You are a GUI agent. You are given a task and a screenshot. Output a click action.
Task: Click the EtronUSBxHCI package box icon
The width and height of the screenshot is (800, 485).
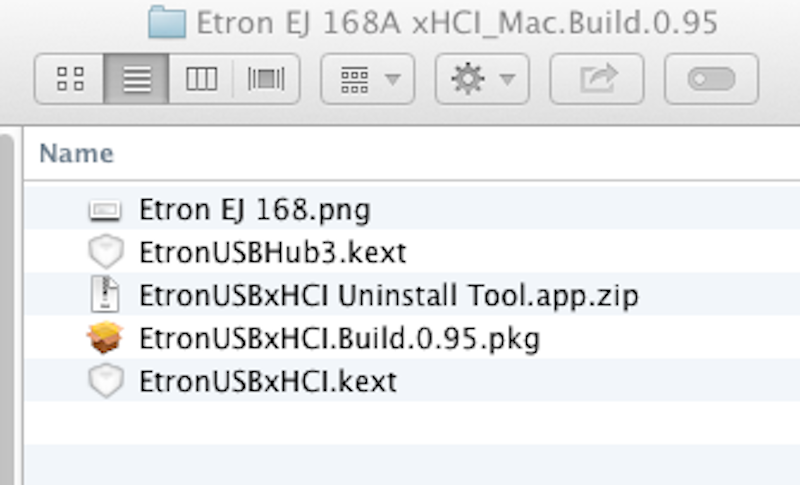point(104,339)
